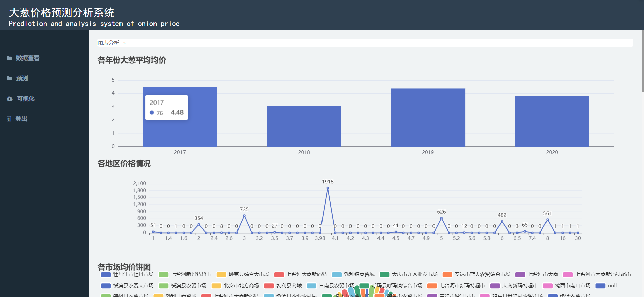Image resolution: width=644 pixels, height=297 pixels.
Task: Click the 482 data point on line chart
Action: 502,221
